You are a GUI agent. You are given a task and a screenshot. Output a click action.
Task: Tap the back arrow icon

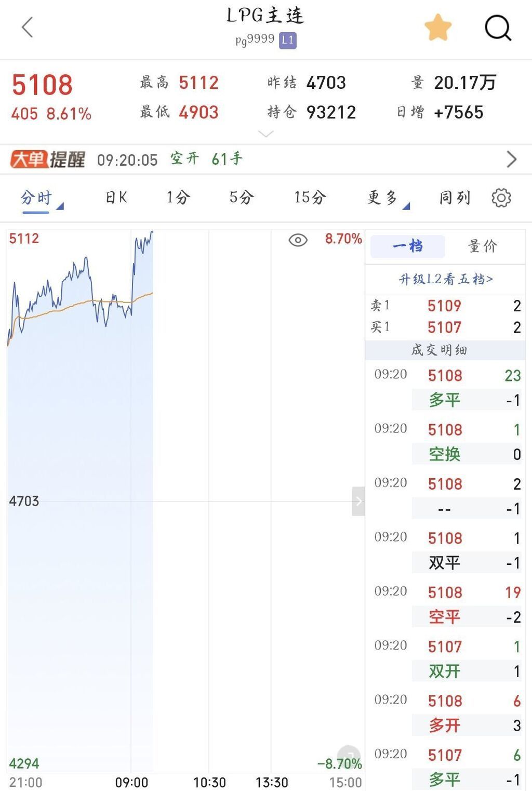click(28, 28)
